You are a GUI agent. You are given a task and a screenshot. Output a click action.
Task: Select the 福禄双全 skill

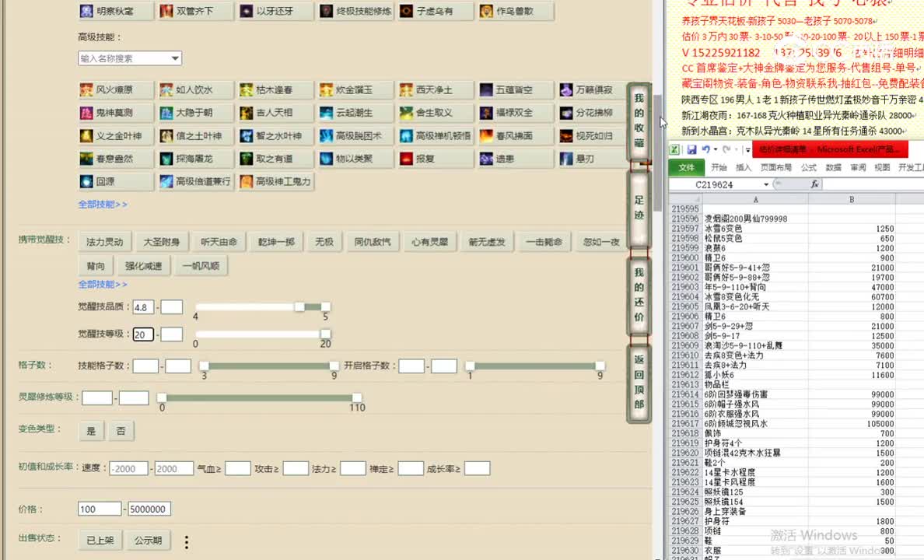[x=516, y=113]
